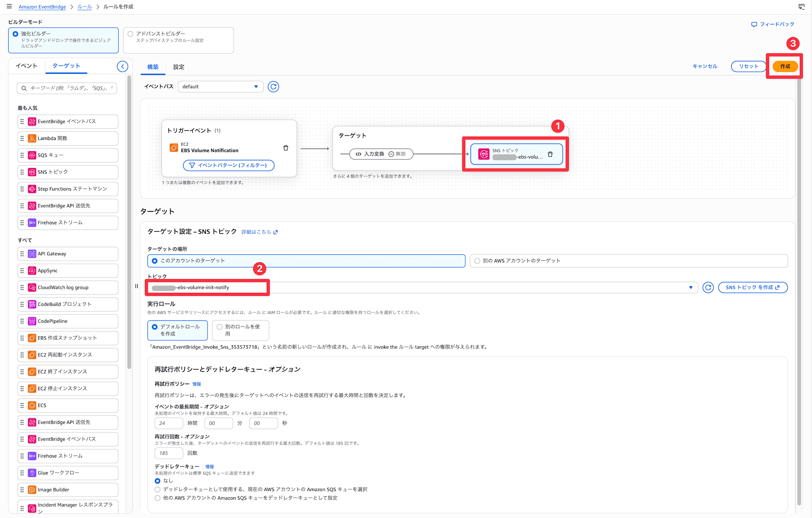Open the フィードバック link
The image size is (812, 518).
[773, 24]
